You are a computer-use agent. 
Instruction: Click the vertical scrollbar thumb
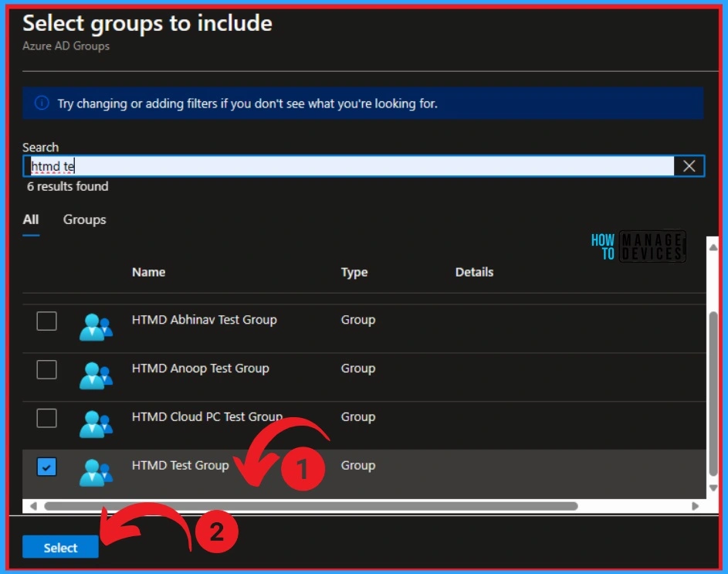713,394
